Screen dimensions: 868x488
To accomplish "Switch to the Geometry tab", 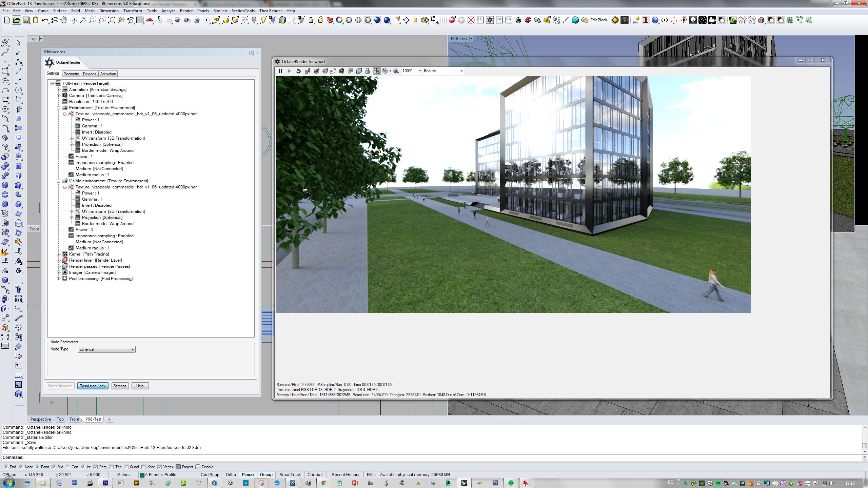I will [71, 74].
